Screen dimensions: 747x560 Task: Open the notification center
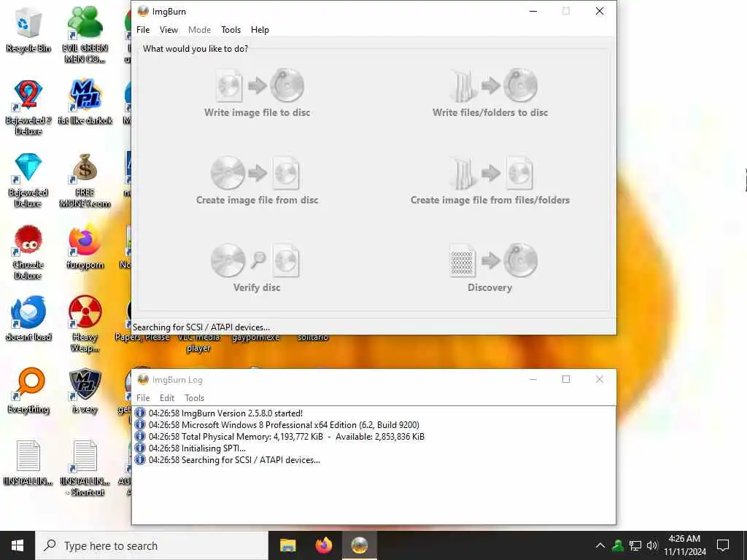pos(723,545)
